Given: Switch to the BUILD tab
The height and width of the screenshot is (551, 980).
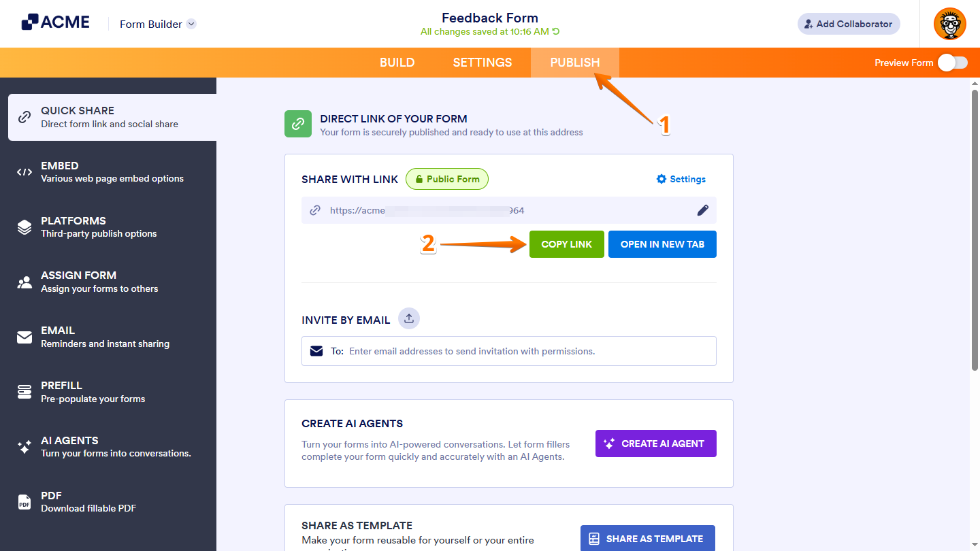Looking at the screenshot, I should 397,63.
